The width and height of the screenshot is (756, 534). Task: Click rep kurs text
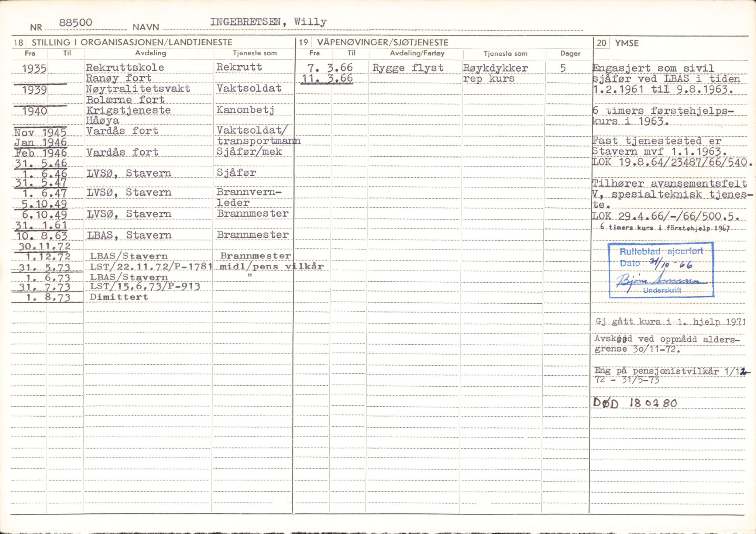489,79
